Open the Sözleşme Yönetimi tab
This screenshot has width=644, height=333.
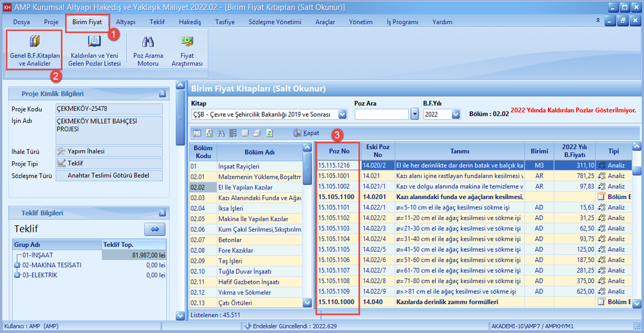coord(275,22)
